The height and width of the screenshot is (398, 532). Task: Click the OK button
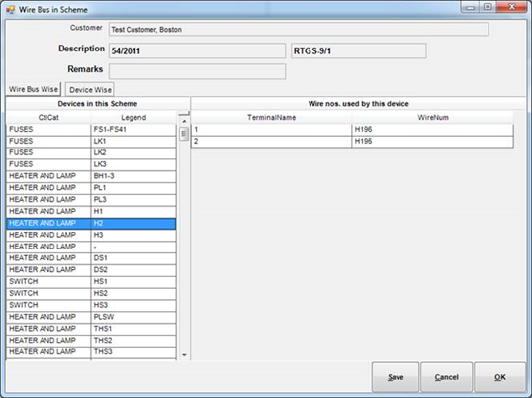point(499,377)
